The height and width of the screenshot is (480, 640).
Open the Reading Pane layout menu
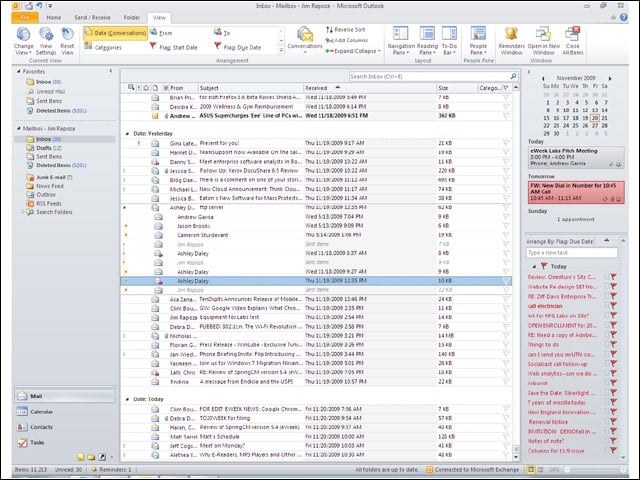[x=427, y=41]
